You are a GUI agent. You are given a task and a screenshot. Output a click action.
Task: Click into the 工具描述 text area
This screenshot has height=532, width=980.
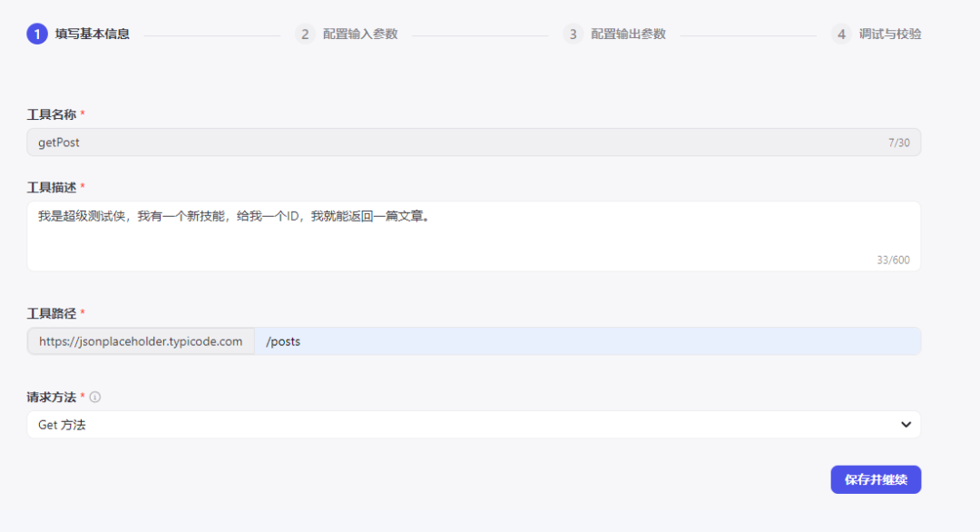coord(473,236)
